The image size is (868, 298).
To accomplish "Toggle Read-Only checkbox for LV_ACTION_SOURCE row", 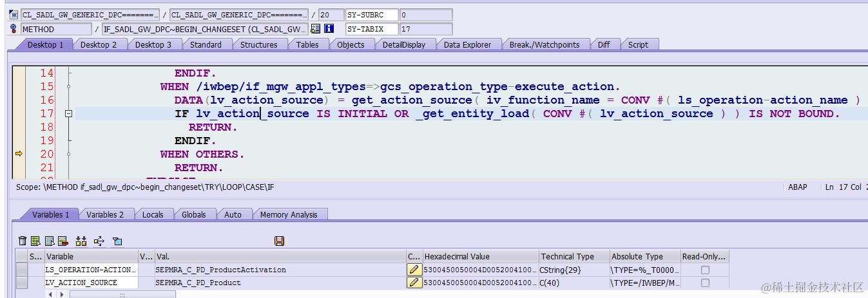I will (x=705, y=283).
